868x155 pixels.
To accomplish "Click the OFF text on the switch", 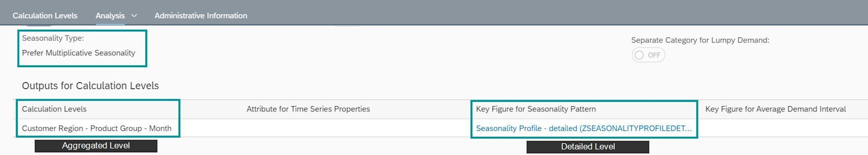I will click(x=654, y=55).
